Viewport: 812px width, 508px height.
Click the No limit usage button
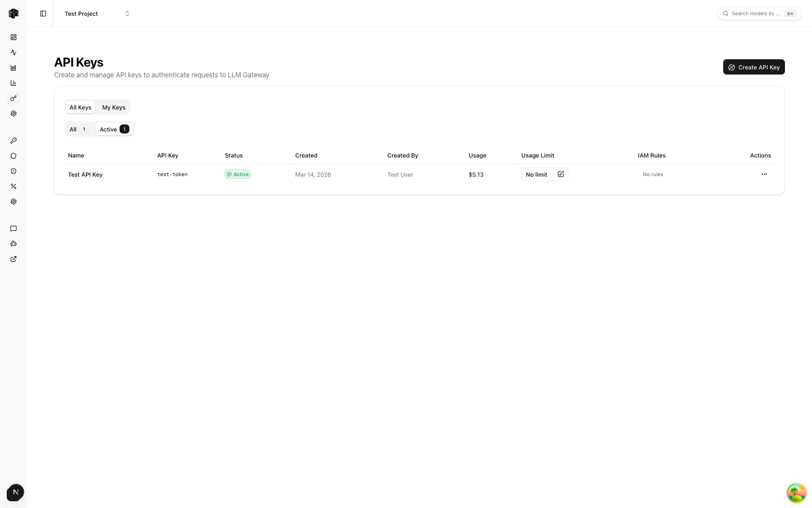536,174
